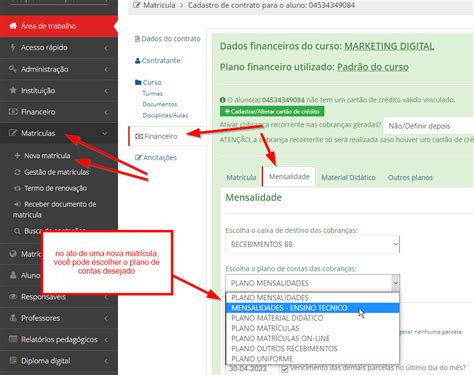The height and width of the screenshot is (375, 474).
Task: Open the MARKETING DIGITAL course link
Action: (x=389, y=46)
